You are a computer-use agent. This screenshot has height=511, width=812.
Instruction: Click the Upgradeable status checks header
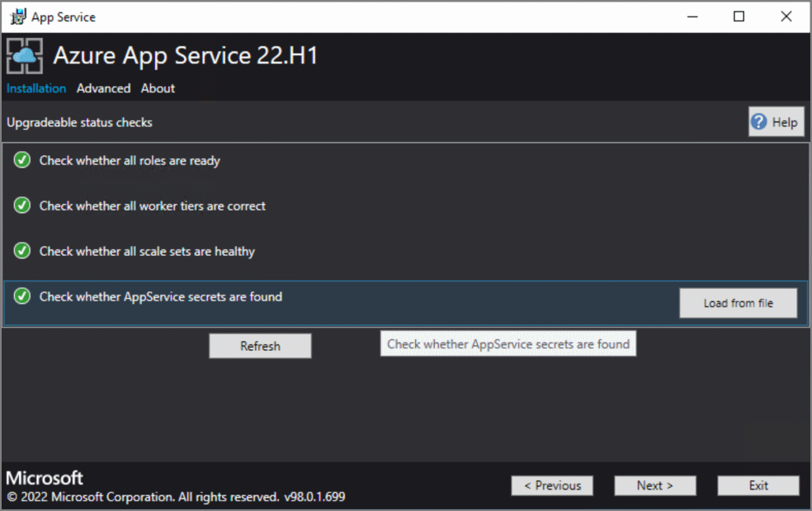point(79,121)
